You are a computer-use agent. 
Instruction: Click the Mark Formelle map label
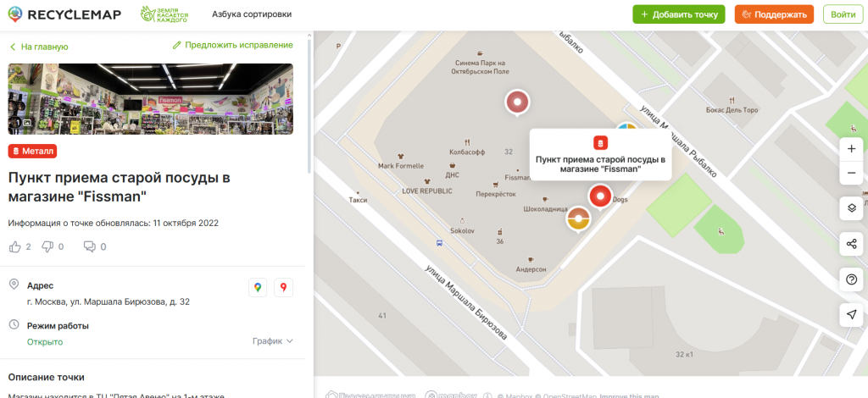[401, 166]
